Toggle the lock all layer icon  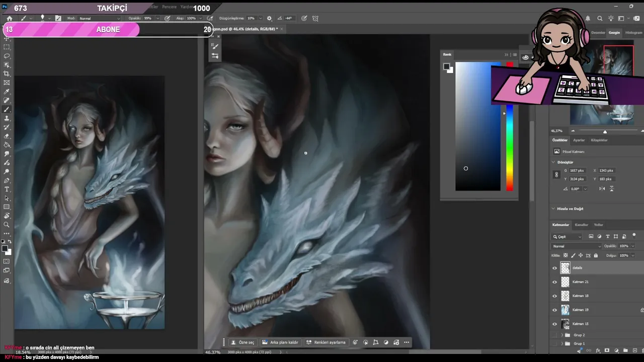pyautogui.click(x=596, y=255)
